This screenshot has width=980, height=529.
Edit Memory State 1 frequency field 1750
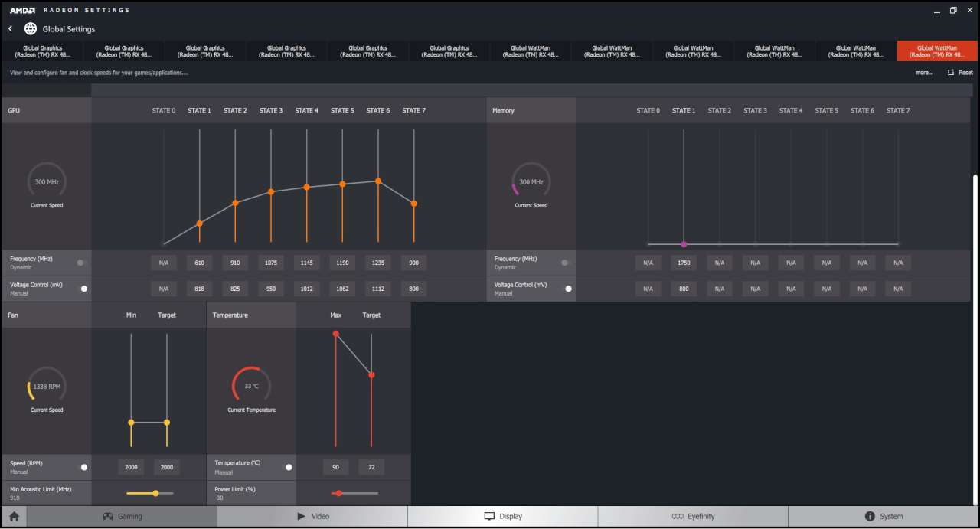tap(684, 263)
